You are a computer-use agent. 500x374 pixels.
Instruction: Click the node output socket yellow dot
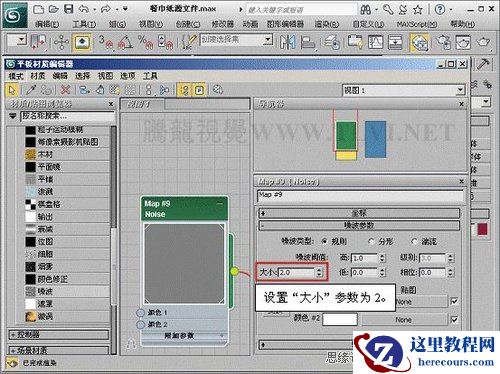(235, 271)
